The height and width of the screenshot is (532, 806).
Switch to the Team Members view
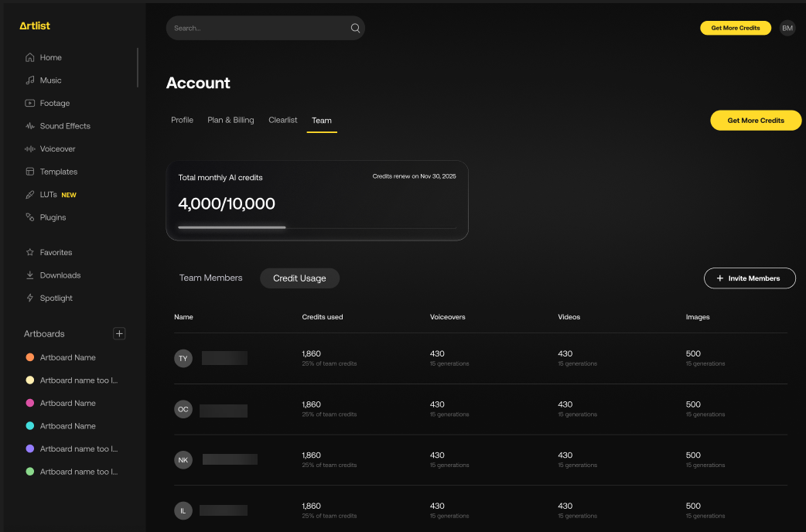click(210, 278)
